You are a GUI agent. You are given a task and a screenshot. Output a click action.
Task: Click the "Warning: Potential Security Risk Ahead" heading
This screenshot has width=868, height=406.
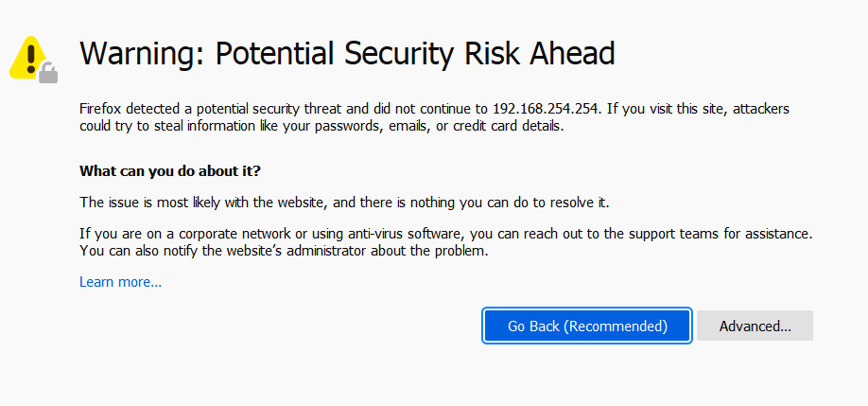point(347,53)
